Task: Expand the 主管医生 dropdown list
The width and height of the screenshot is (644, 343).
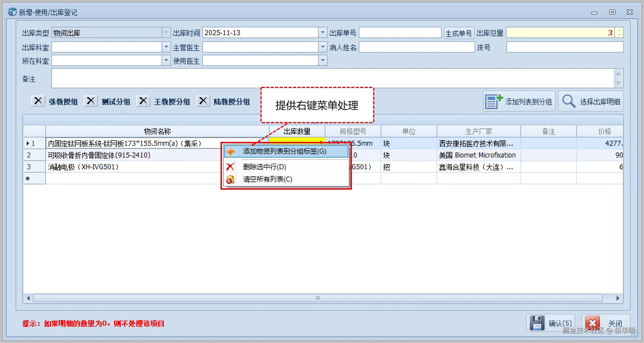Action: tap(323, 47)
